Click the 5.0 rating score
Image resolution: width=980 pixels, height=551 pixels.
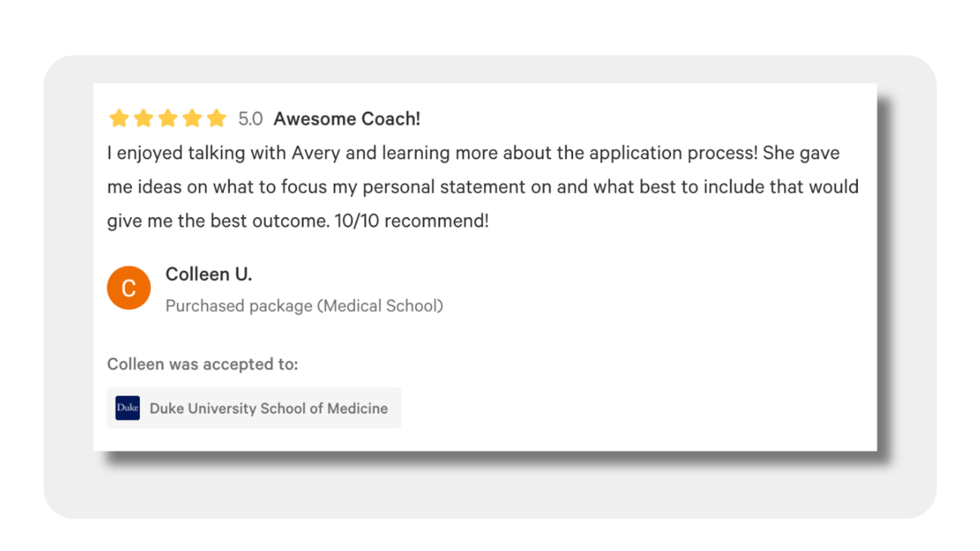[250, 119]
